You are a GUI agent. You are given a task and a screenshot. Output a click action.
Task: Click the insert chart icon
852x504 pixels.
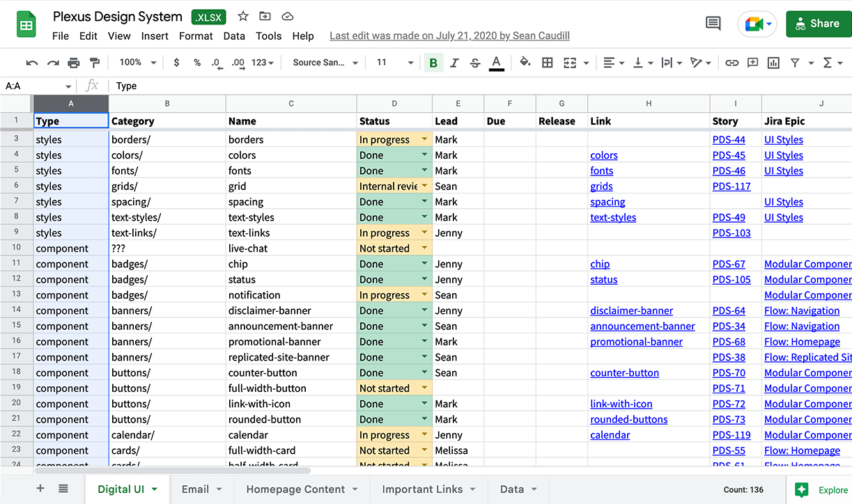(773, 63)
